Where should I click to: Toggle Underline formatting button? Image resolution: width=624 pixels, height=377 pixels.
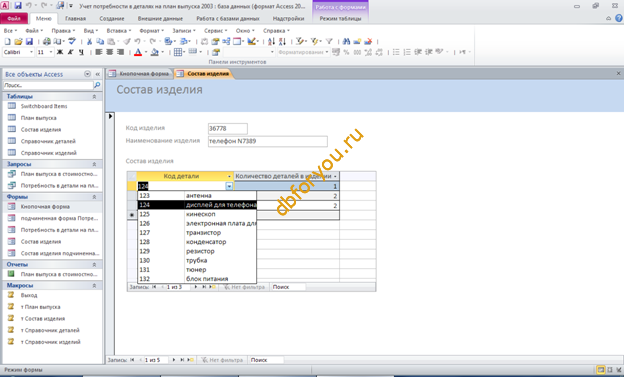81,52
